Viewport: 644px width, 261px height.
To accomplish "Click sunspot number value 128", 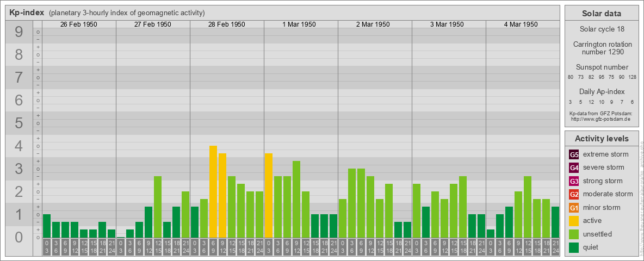I will pyautogui.click(x=633, y=77).
